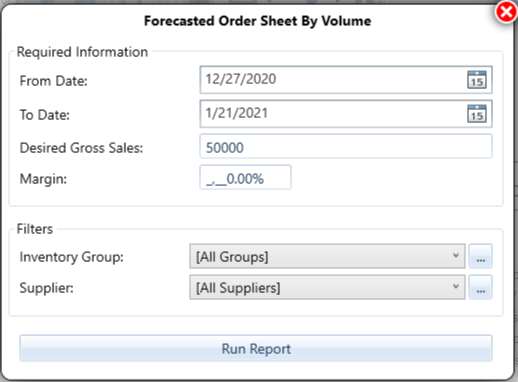Expand the Supplier dropdown arrow
The height and width of the screenshot is (382, 518).
pyautogui.click(x=456, y=287)
